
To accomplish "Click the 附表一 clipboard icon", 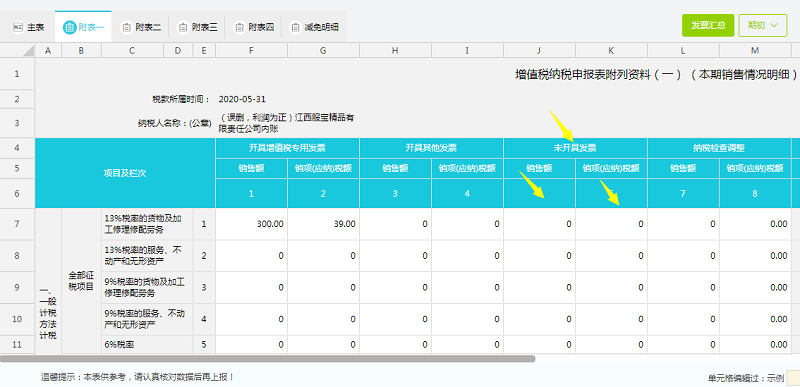I will click(x=69, y=27).
